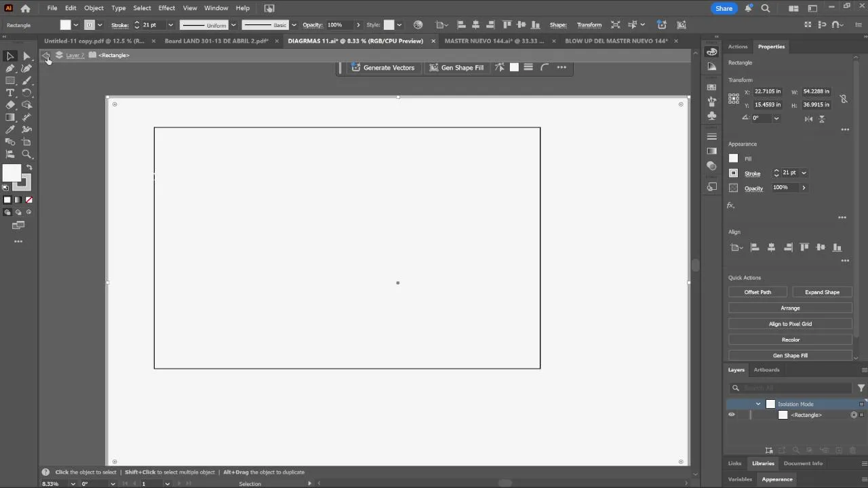Choose the Paintbrush tool
868x488 pixels.
click(26, 81)
